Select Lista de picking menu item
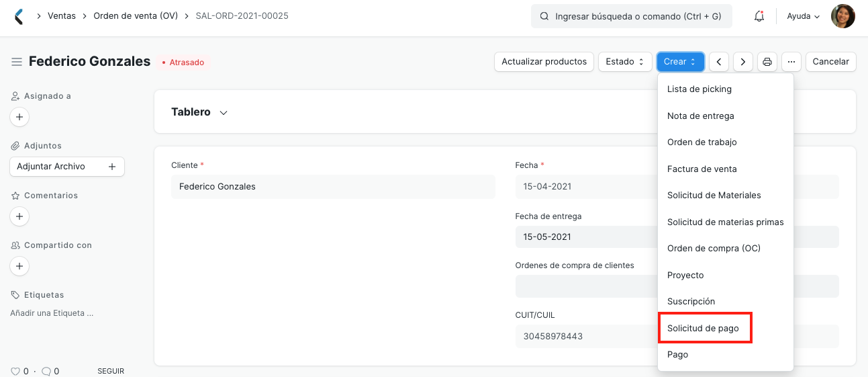The image size is (868, 377). click(x=726, y=89)
